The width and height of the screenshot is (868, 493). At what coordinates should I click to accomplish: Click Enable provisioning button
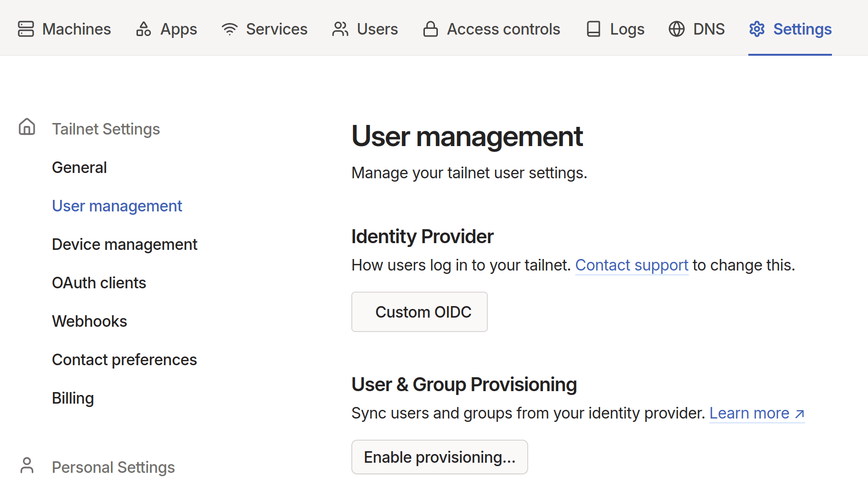439,457
